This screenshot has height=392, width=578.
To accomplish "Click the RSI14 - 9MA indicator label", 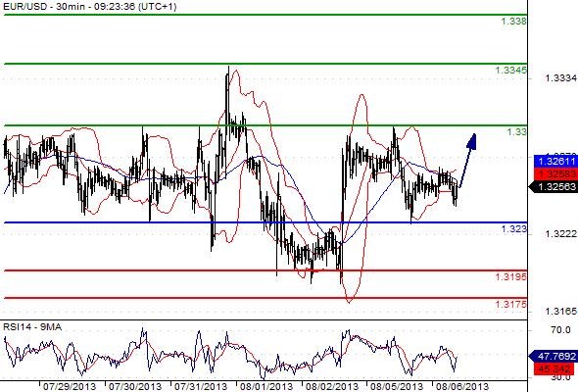I will [x=32, y=327].
